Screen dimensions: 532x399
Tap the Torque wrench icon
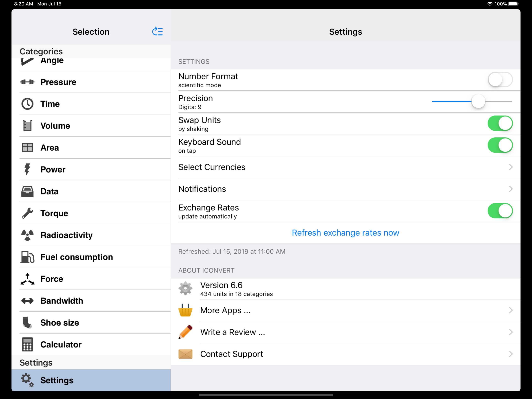click(27, 213)
